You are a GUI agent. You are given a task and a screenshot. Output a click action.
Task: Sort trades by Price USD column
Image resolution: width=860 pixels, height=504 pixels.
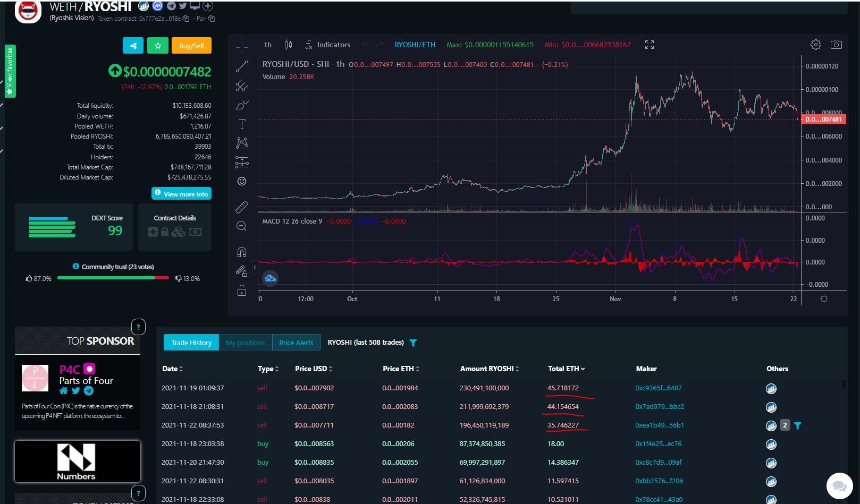click(314, 369)
